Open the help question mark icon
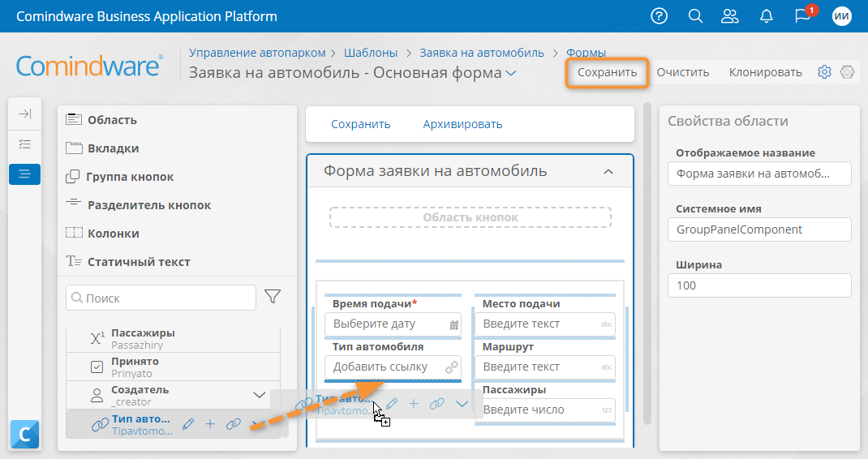The height and width of the screenshot is (459, 868). click(659, 16)
